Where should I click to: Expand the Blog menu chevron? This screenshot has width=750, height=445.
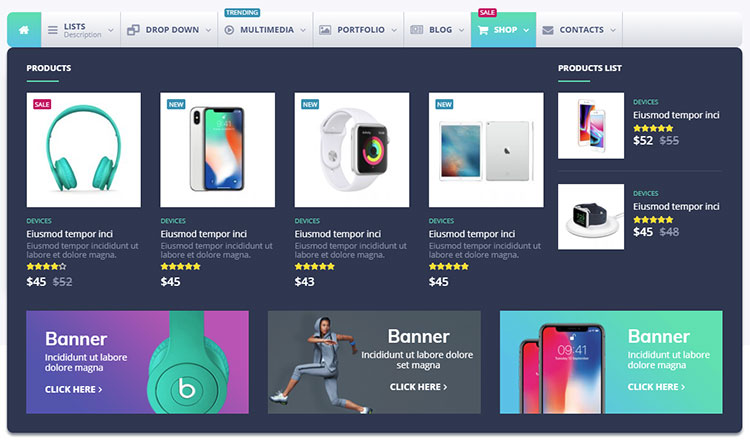coord(461,30)
